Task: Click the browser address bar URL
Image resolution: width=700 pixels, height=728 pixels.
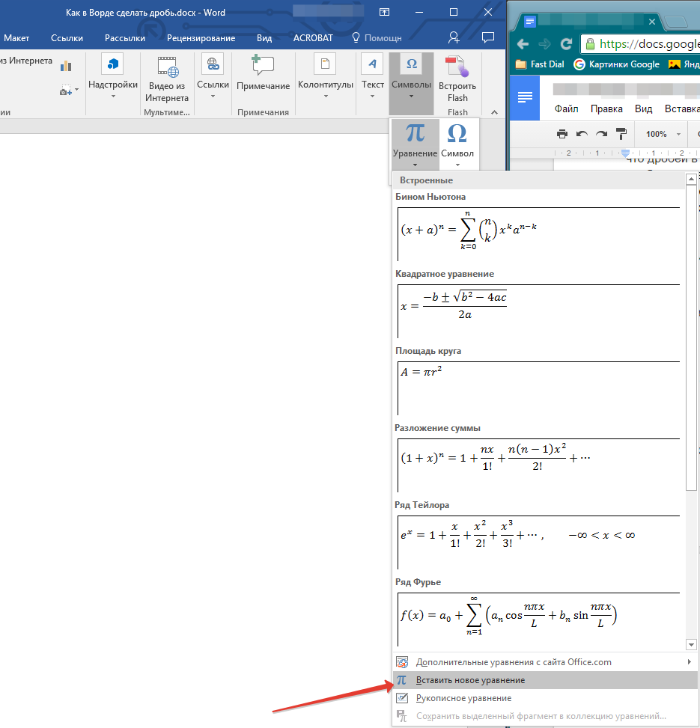Action: [641, 44]
